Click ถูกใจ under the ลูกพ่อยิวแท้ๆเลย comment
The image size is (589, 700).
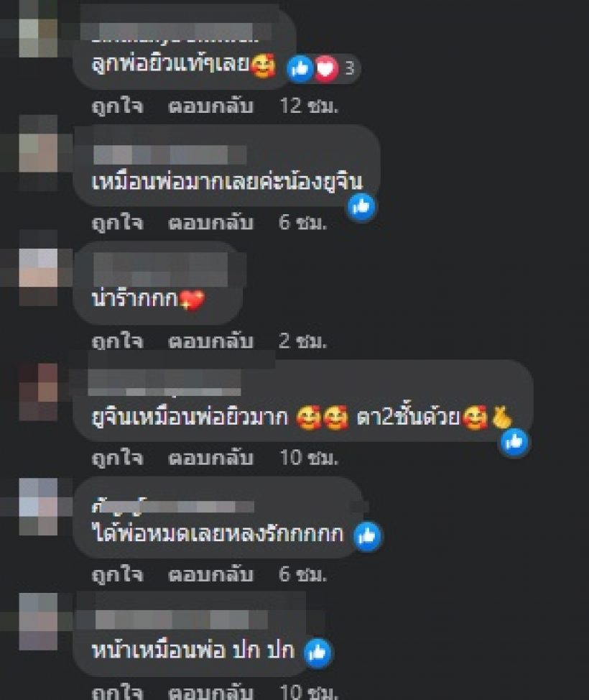(x=117, y=106)
